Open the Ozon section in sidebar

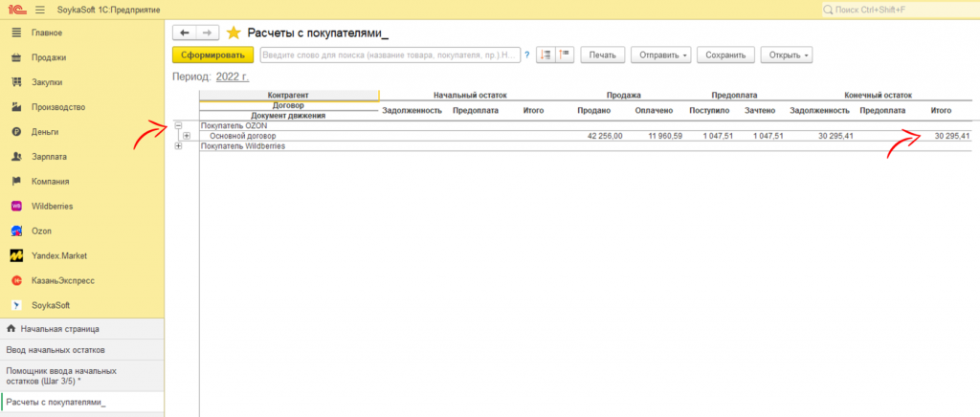tap(41, 230)
